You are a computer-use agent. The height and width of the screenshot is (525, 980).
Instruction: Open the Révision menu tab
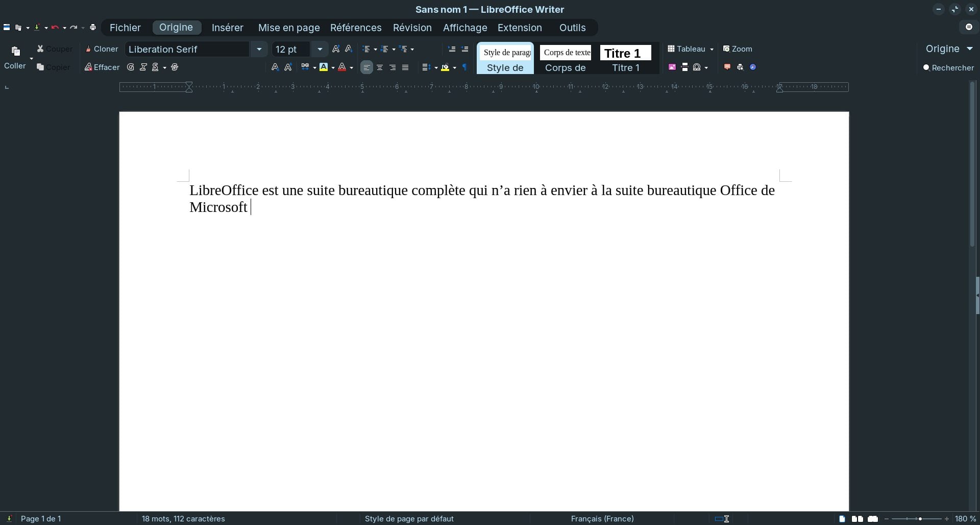point(412,28)
